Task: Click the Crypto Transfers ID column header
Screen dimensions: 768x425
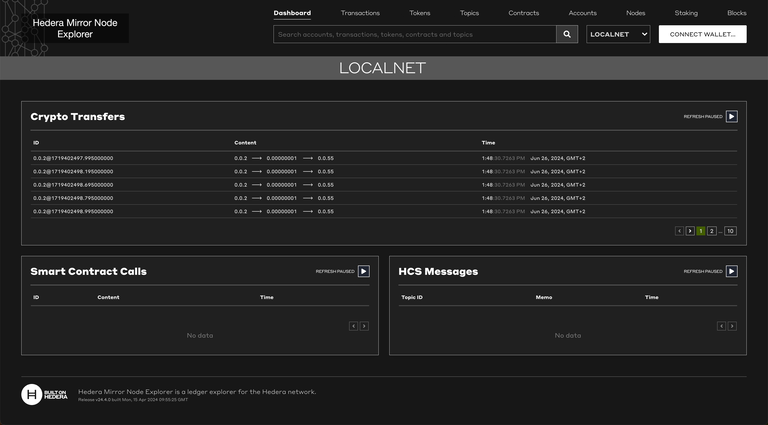Action: (36, 142)
